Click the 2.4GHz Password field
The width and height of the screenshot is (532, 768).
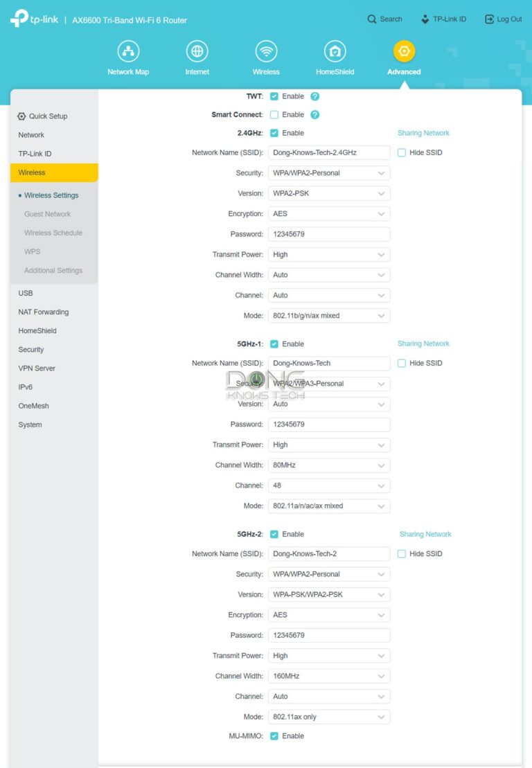pyautogui.click(x=329, y=234)
